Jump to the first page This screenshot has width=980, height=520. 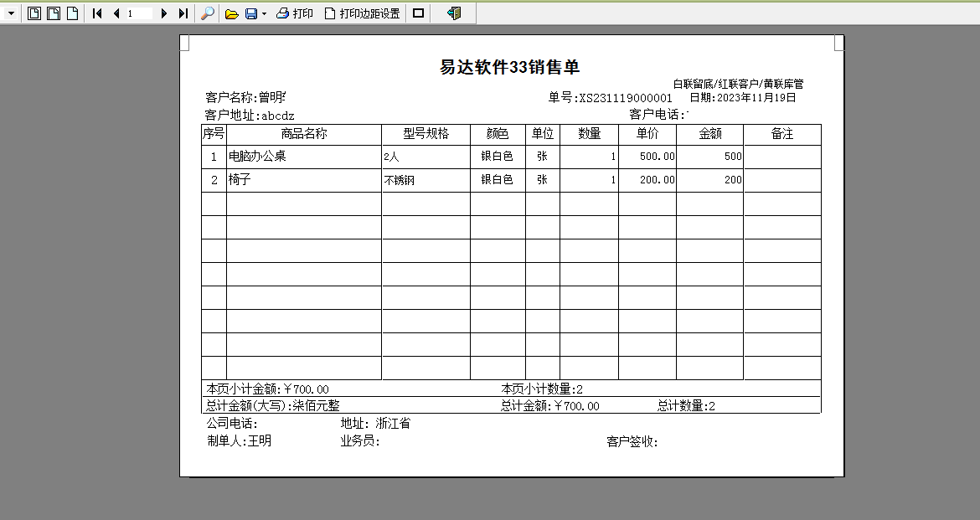(x=97, y=13)
